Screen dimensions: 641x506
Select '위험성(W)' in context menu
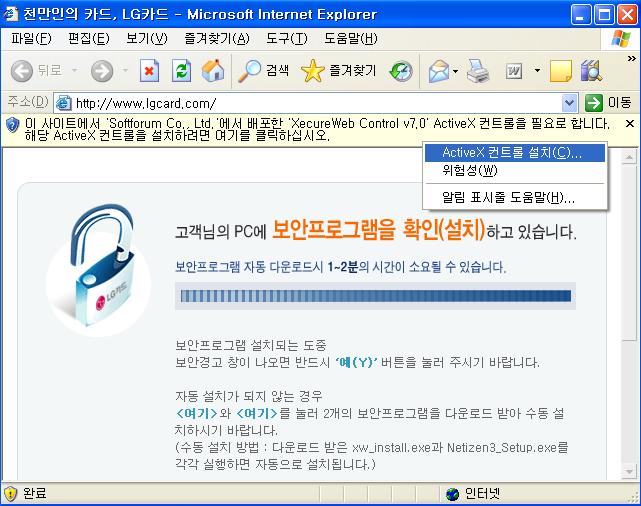pyautogui.click(x=470, y=171)
